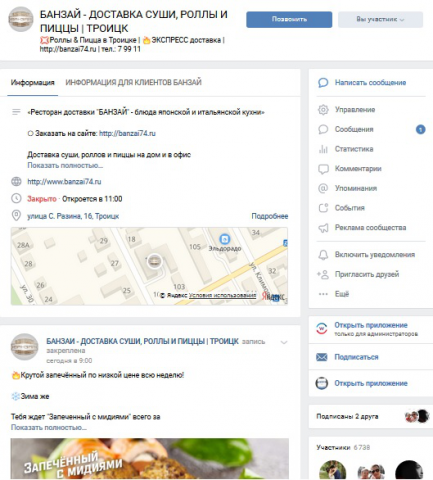Open the Вы участник membership dropdown
The width and height of the screenshot is (433, 480).
coord(380,19)
